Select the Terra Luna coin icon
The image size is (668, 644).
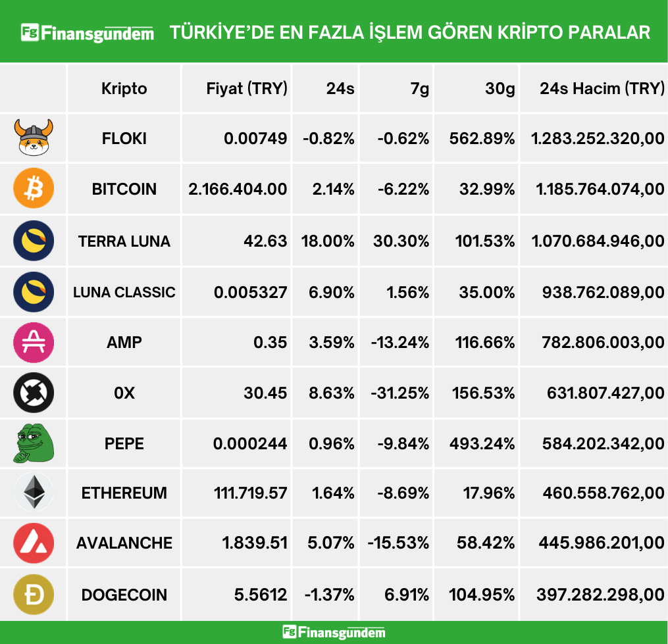pos(34,241)
